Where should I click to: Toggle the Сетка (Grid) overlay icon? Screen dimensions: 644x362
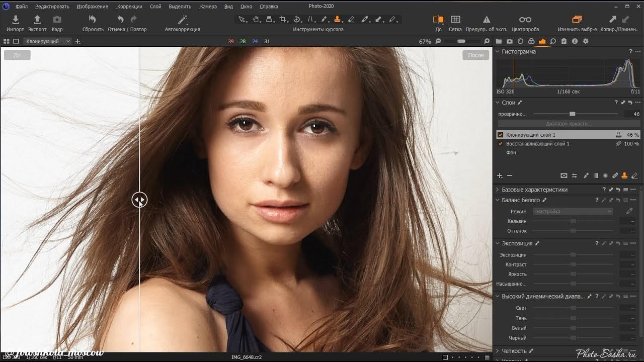click(x=455, y=20)
